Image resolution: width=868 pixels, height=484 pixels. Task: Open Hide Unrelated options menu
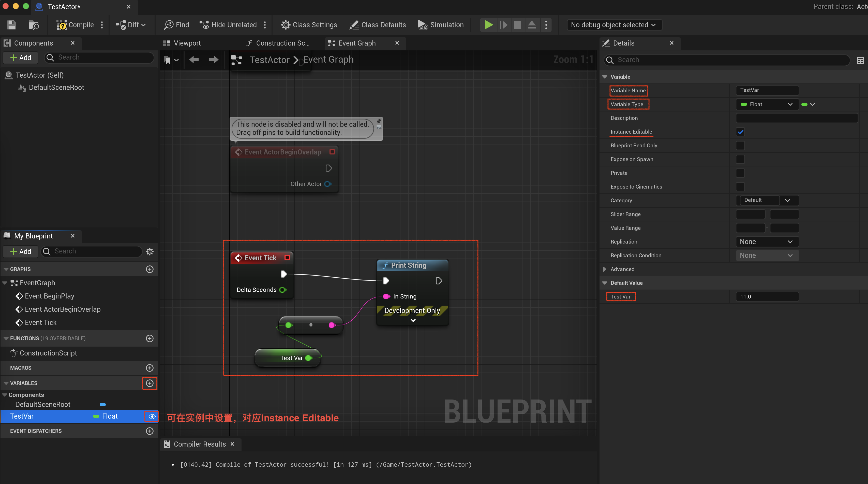coord(265,25)
